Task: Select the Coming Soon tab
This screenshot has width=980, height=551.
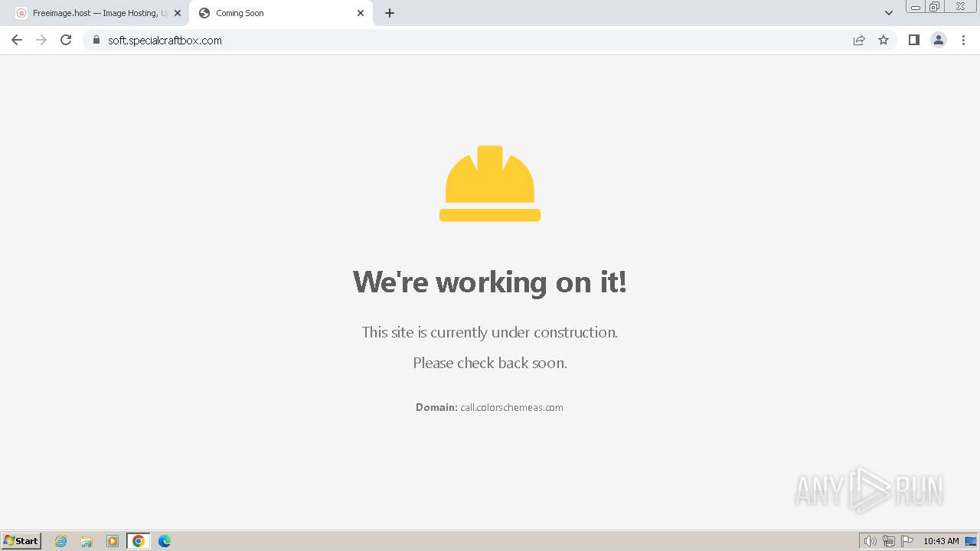Action: (280, 13)
